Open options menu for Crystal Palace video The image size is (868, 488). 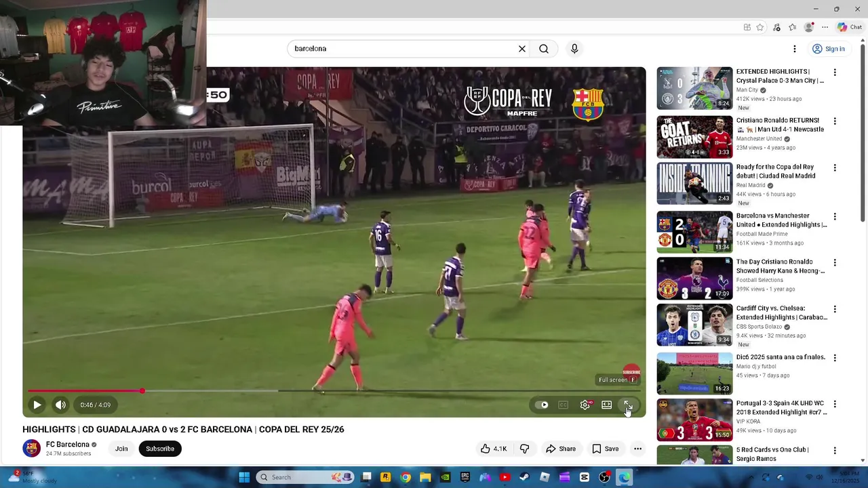click(835, 73)
